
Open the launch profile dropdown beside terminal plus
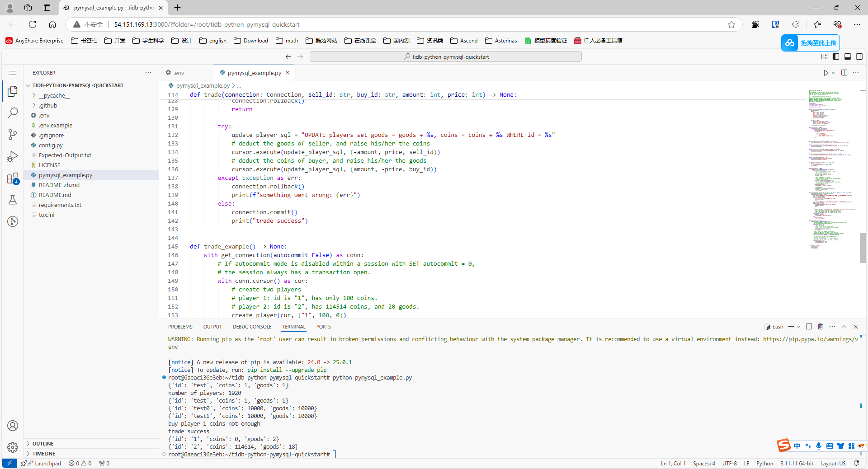[799, 327]
